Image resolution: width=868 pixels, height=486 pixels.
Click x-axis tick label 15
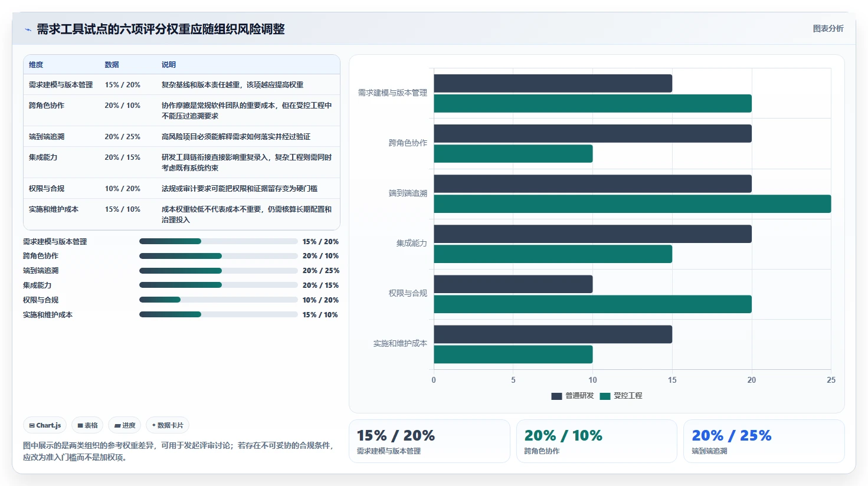[672, 380]
